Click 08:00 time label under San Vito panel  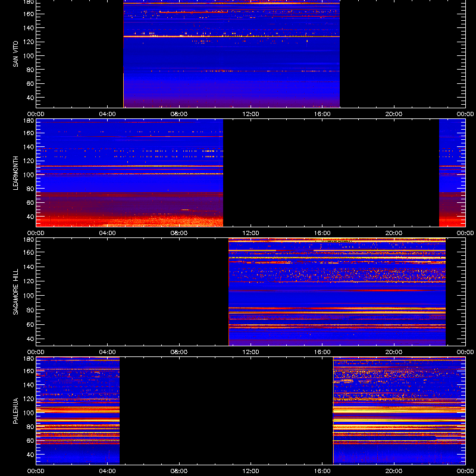tap(179, 114)
